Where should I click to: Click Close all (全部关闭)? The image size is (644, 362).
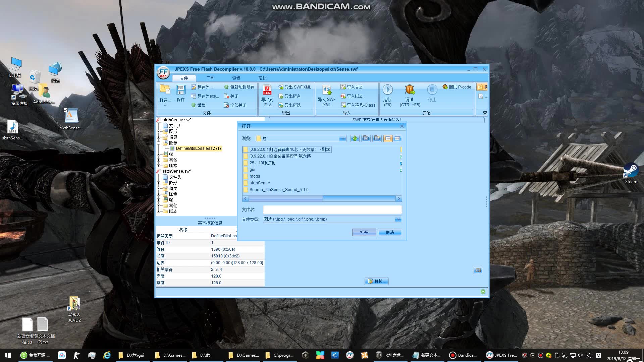click(x=235, y=105)
